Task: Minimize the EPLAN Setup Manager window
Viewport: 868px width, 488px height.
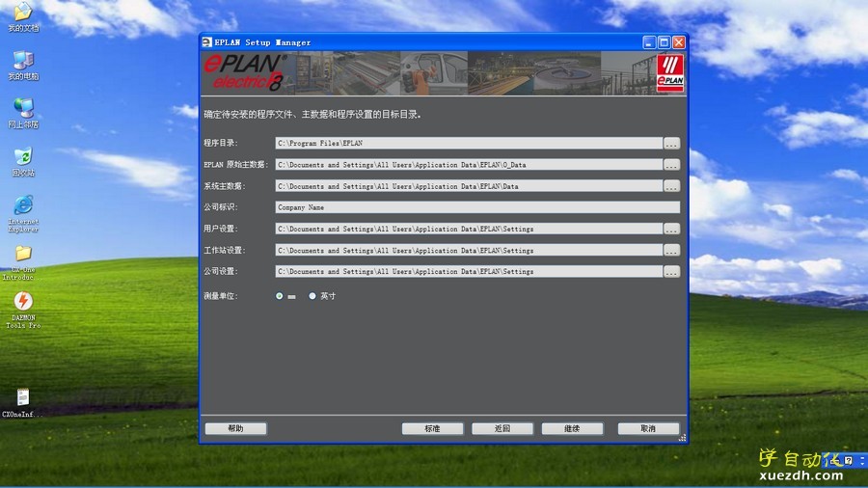Action: pyautogui.click(x=649, y=42)
